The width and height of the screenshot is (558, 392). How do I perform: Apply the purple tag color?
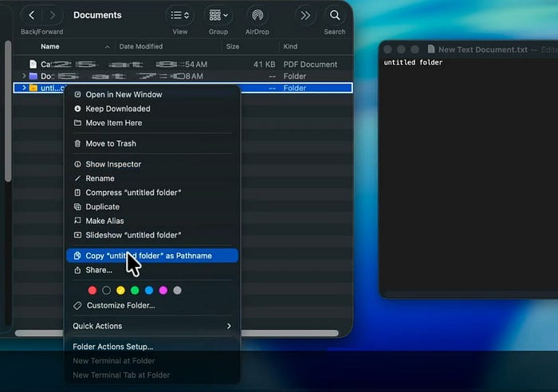163,290
